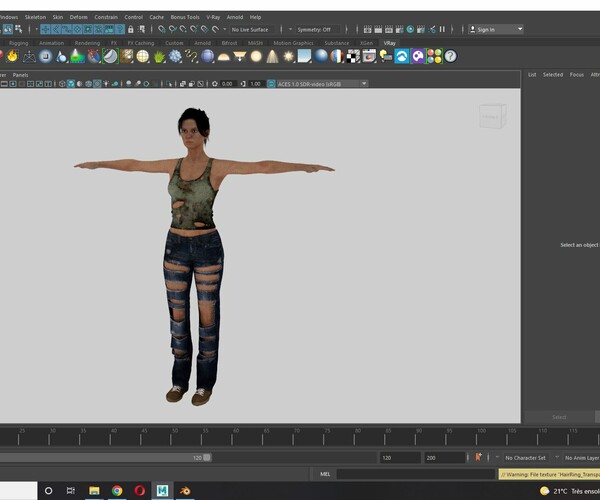Click the four colored balls shelf icon
Screen dimensions: 600x500
[434, 56]
